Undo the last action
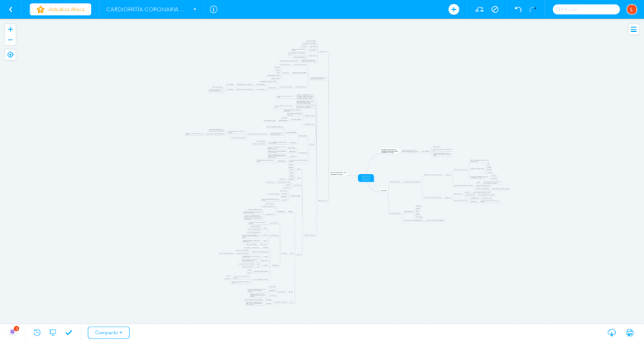Viewport: 644px width, 341px height. [518, 9]
